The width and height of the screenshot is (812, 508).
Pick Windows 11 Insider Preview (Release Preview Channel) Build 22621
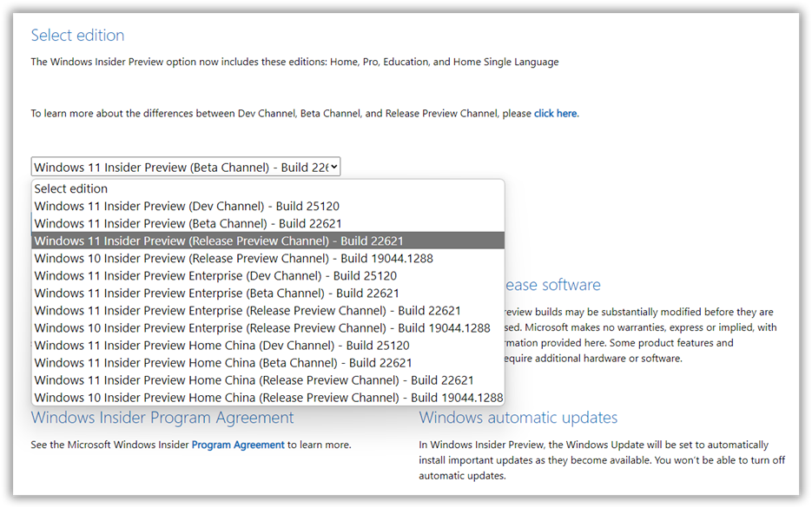click(x=267, y=241)
